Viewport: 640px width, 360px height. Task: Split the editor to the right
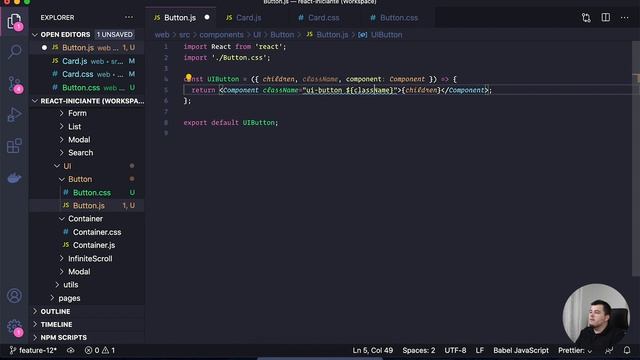click(x=606, y=18)
